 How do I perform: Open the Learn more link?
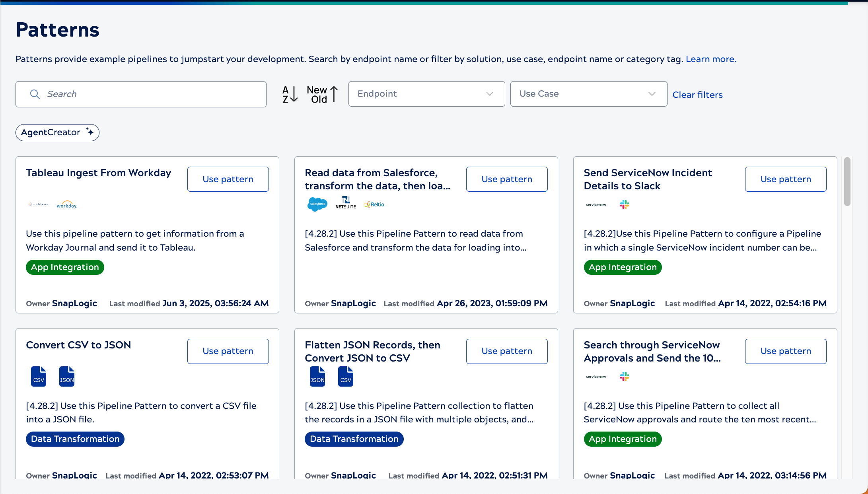(x=711, y=59)
